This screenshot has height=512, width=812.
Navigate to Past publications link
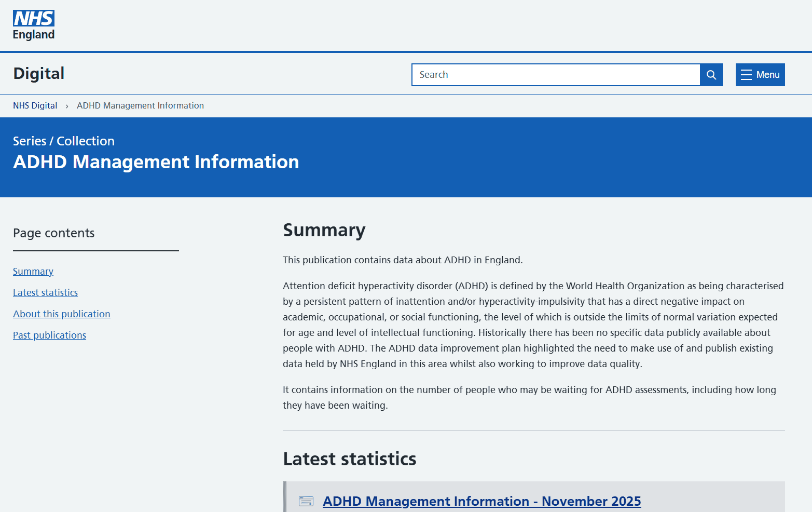tap(49, 335)
